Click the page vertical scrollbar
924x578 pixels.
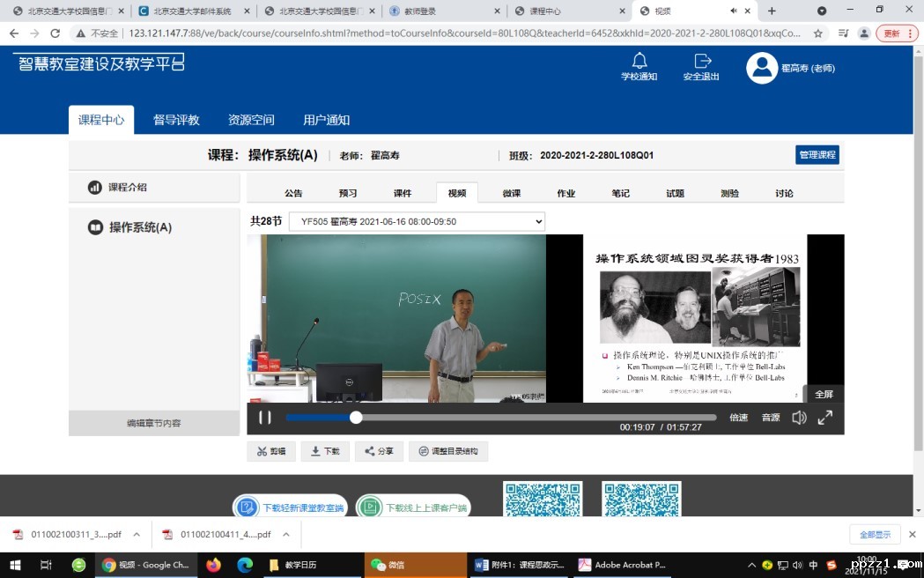point(918,254)
